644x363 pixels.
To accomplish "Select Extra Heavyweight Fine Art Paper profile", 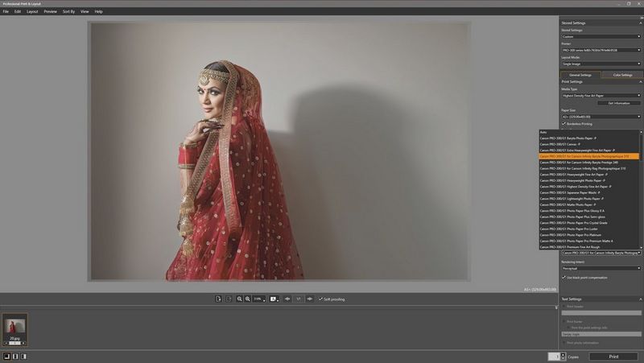I will [589, 151].
